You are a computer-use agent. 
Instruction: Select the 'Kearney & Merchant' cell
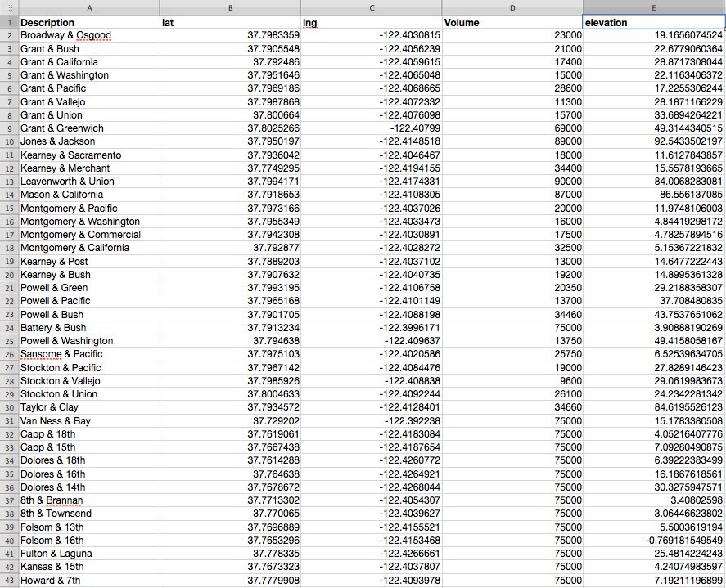89,168
